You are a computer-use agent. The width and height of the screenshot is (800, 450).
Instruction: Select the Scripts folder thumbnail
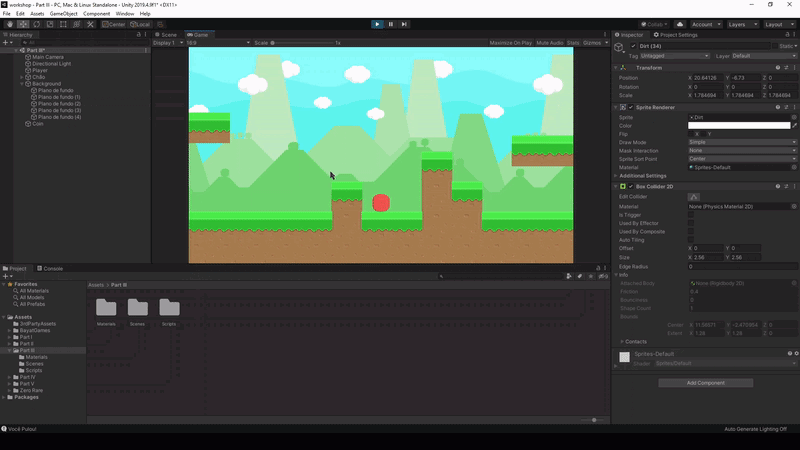169,310
